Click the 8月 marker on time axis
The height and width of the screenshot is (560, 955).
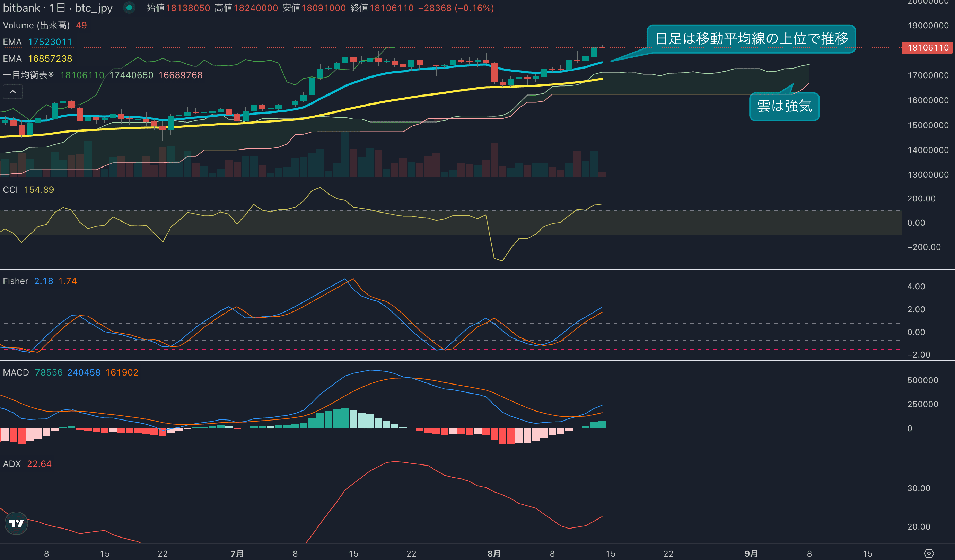tap(494, 553)
